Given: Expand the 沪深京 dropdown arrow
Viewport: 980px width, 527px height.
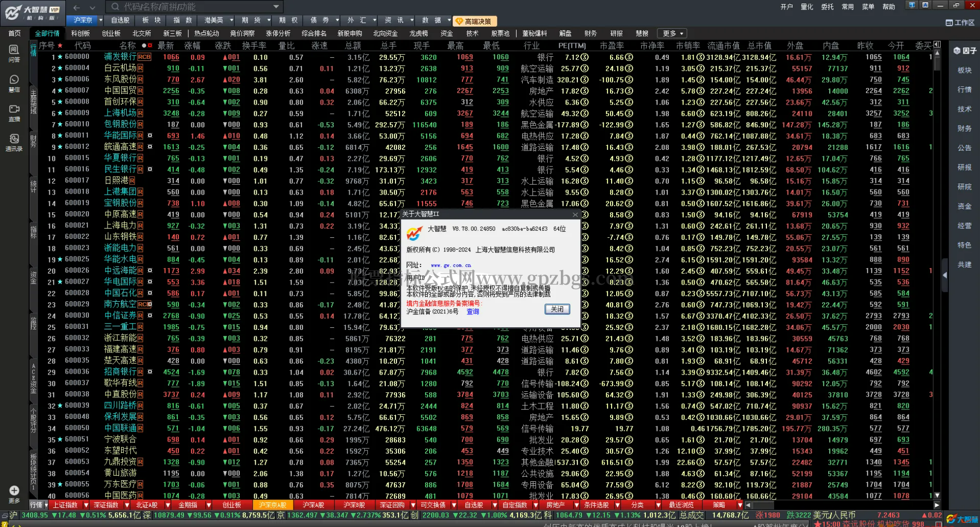Looking at the screenshot, I should (x=101, y=21).
